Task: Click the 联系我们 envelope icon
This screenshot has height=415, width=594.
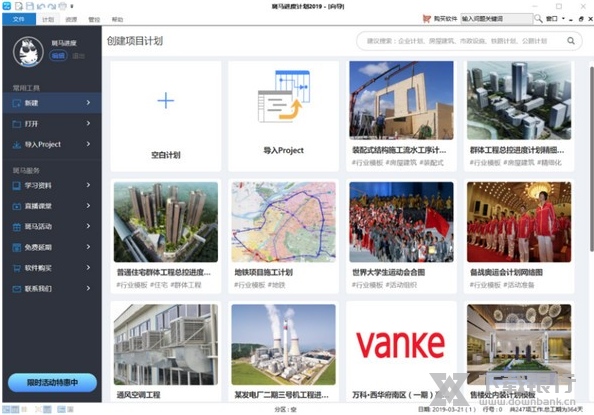Action: tap(16, 289)
